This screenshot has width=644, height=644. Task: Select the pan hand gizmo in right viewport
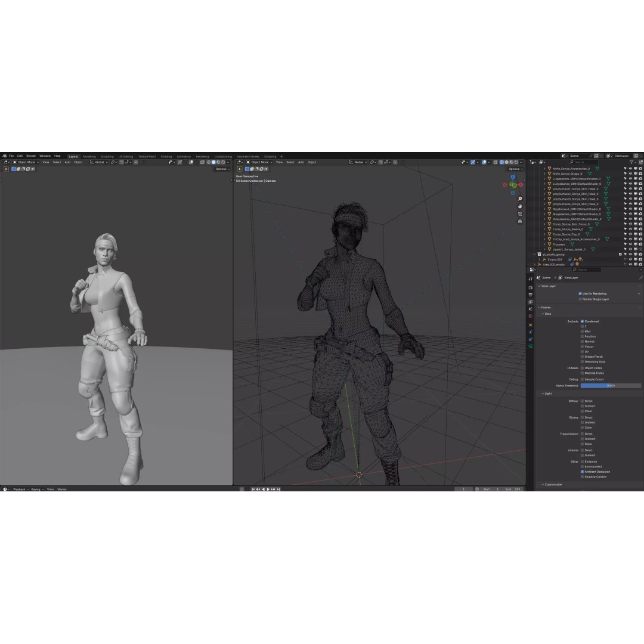(520, 206)
